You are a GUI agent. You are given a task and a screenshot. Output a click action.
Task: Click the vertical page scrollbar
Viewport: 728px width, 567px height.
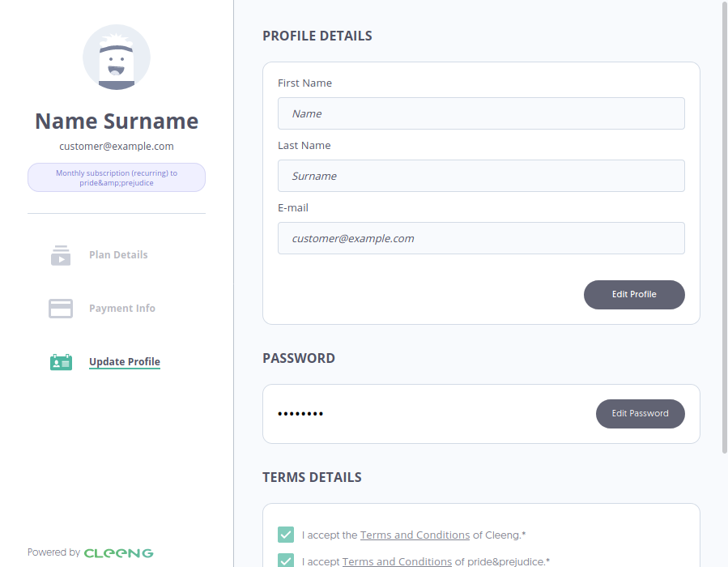click(725, 227)
